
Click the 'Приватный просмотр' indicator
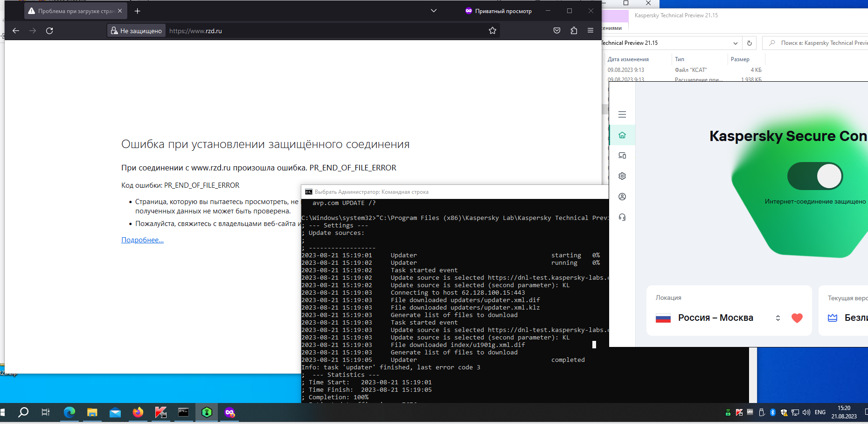498,11
